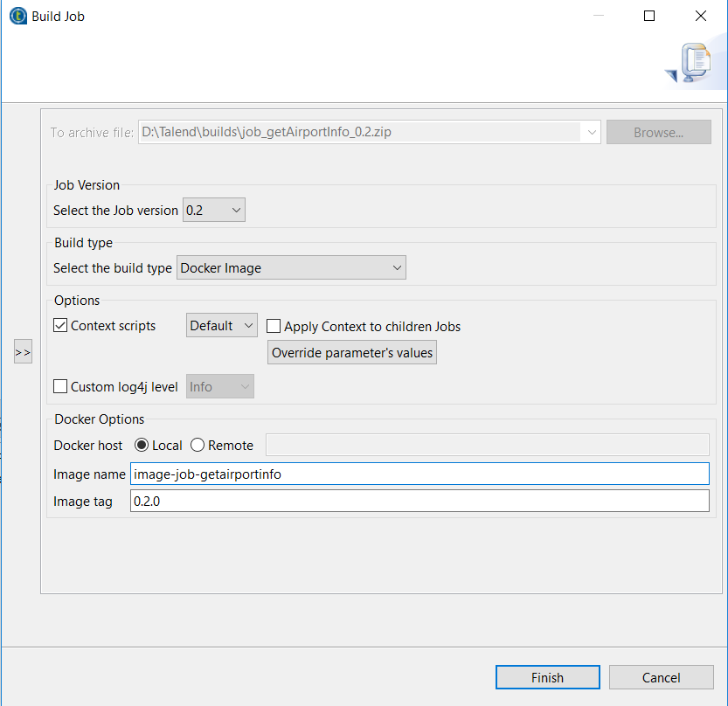Choose the Remote Docker host option
Viewport: 728px width, 706px height.
[x=198, y=446]
